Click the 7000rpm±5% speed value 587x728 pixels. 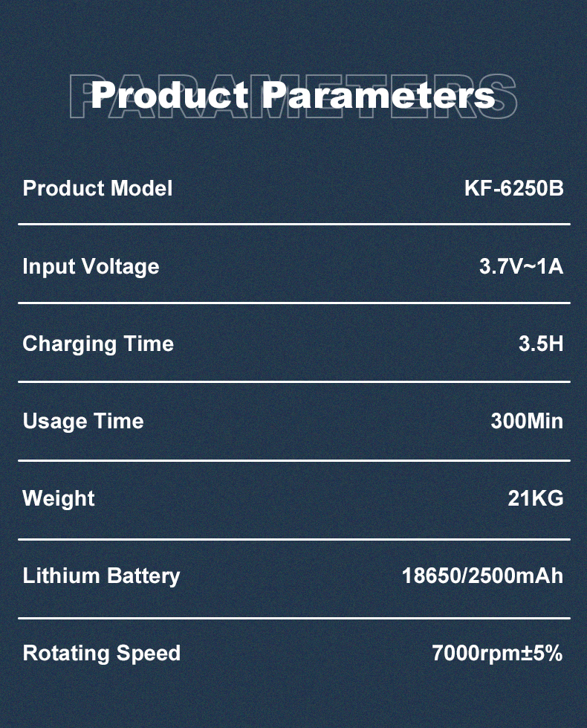tap(497, 653)
